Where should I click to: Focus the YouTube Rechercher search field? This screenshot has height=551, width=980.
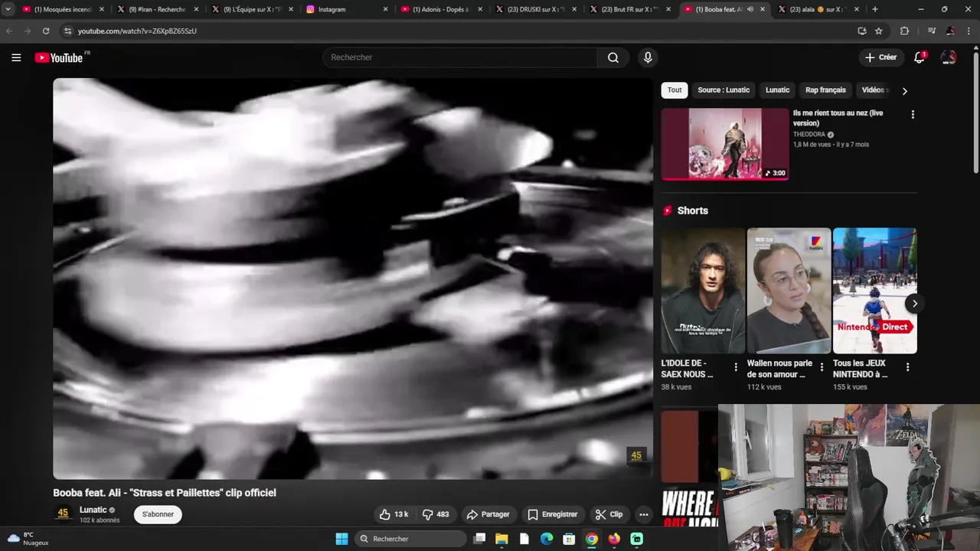tap(459, 57)
